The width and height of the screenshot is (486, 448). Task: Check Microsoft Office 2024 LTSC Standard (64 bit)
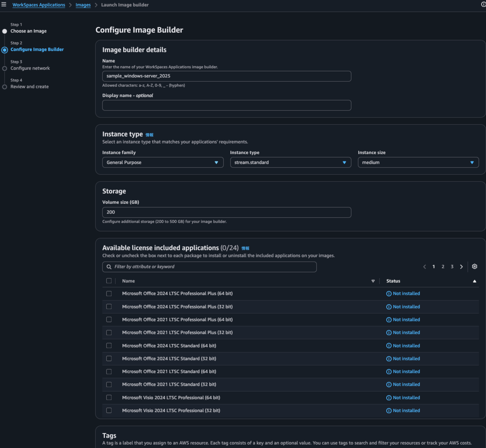[109, 345]
